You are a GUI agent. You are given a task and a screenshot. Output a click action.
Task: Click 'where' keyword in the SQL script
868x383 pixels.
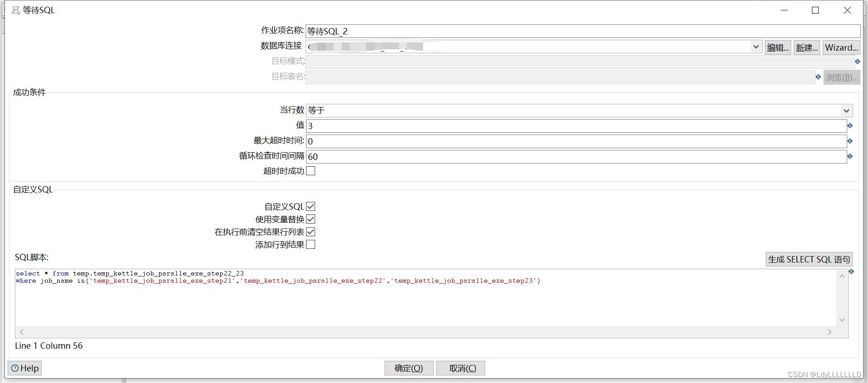[26, 280]
